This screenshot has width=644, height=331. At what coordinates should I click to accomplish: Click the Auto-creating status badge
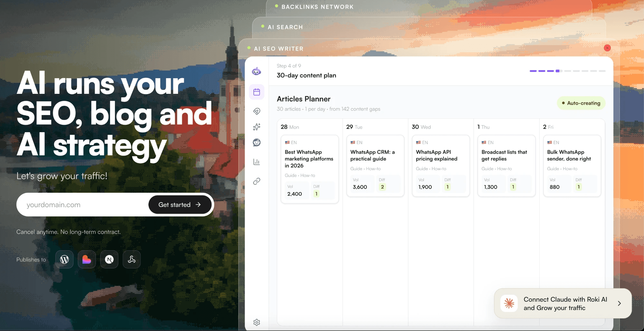point(581,103)
